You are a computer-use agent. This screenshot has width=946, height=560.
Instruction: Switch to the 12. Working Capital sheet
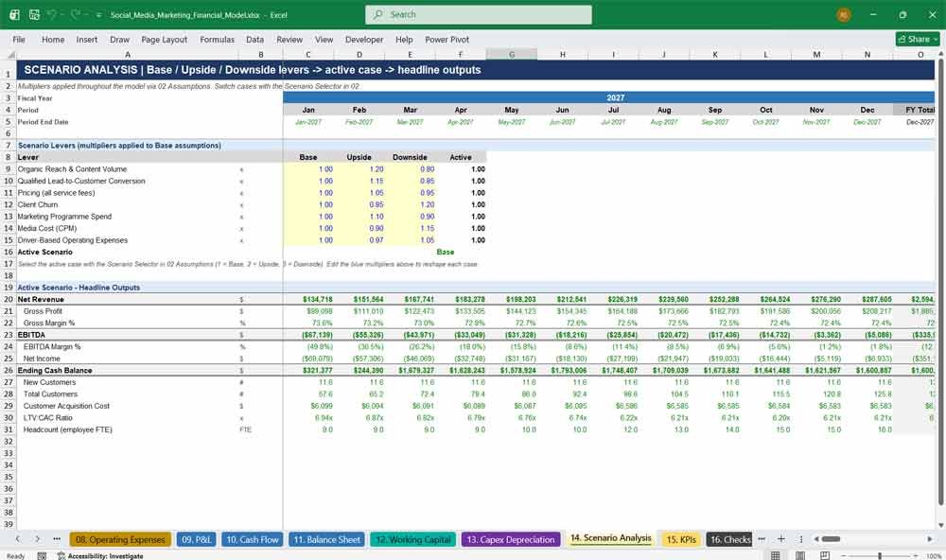(x=413, y=539)
